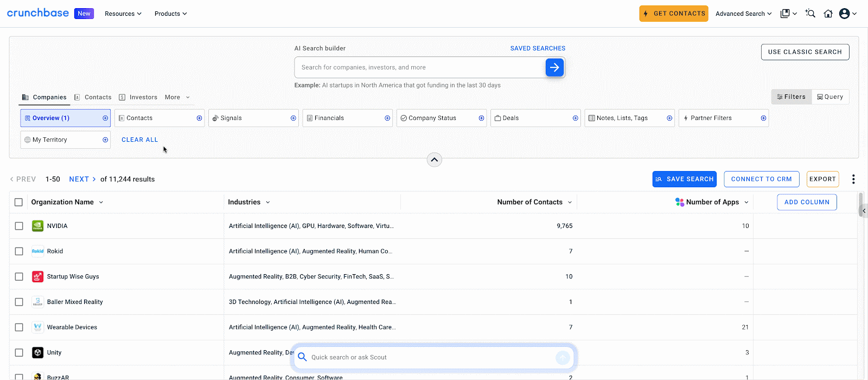The image size is (868, 380).
Task: Select all rows with header checkbox
Action: click(18, 202)
